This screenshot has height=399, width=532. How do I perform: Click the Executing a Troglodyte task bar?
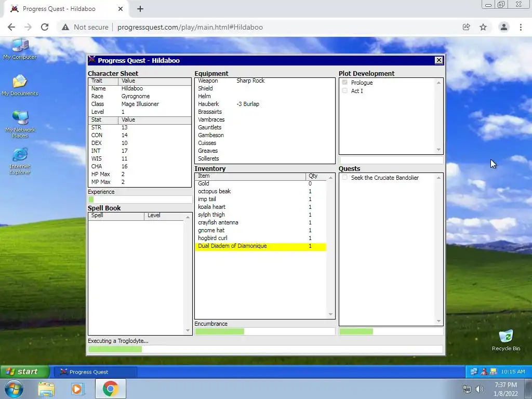coord(265,349)
